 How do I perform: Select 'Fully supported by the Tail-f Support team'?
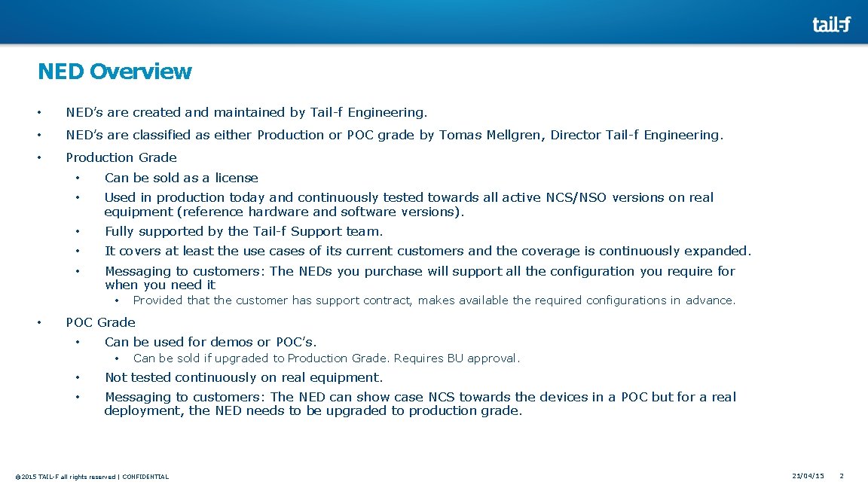pos(243,231)
